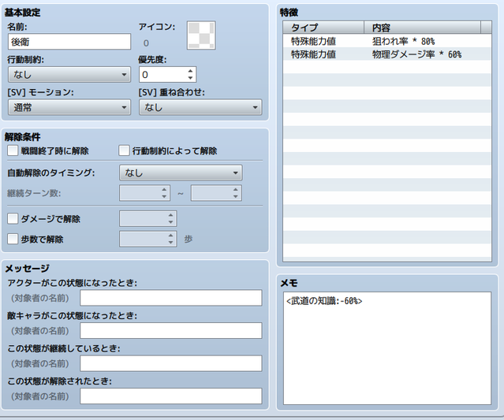Increase 優先度 with the up arrow
504x420 pixels.
pyautogui.click(x=190, y=71)
